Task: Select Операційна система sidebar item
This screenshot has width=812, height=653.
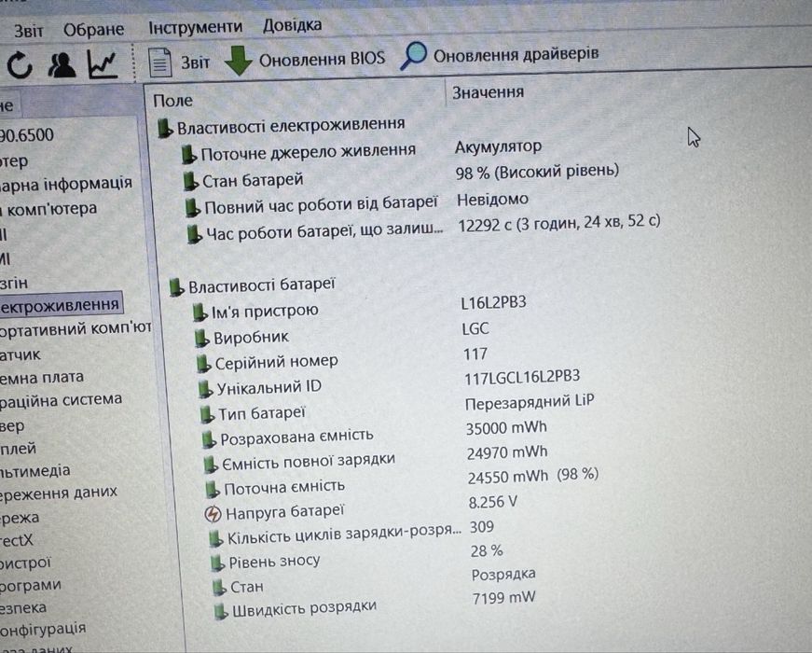Action: coord(62,400)
